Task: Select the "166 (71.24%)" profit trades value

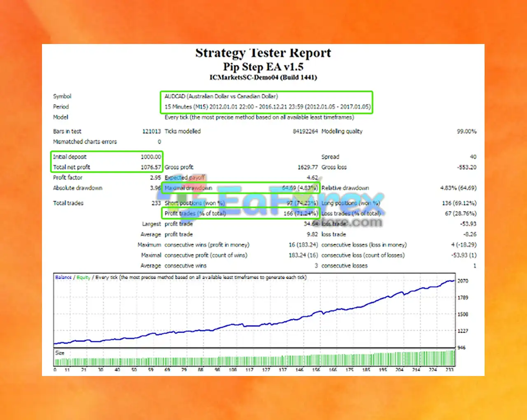Action: (301, 213)
